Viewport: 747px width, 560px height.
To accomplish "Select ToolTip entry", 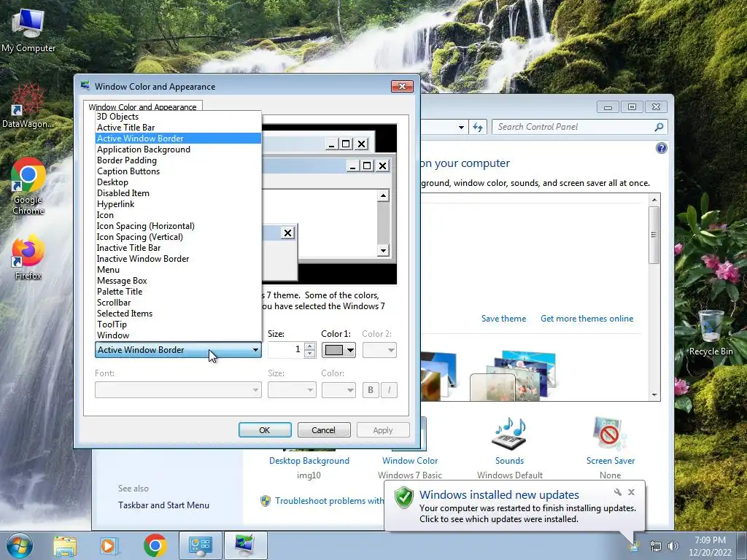I will pyautogui.click(x=178, y=324).
